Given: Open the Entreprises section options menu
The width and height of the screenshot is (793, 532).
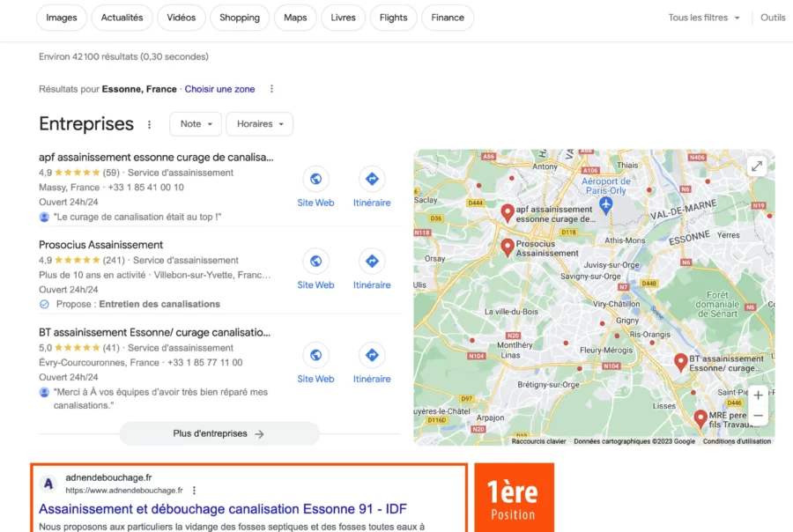Looking at the screenshot, I should (x=149, y=124).
